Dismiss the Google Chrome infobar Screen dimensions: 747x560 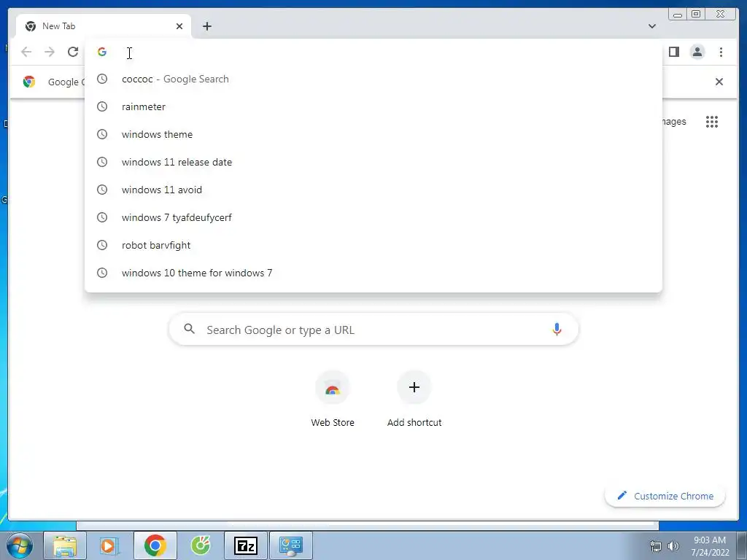719,82
